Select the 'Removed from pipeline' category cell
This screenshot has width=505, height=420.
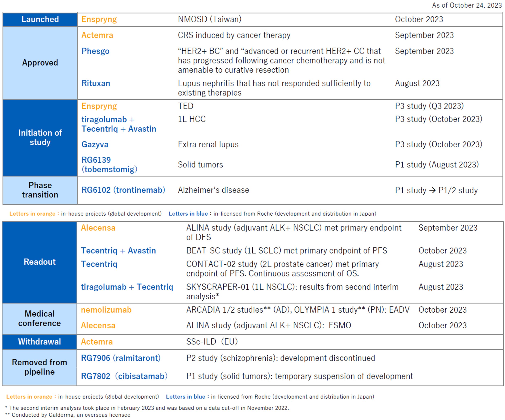(x=39, y=367)
